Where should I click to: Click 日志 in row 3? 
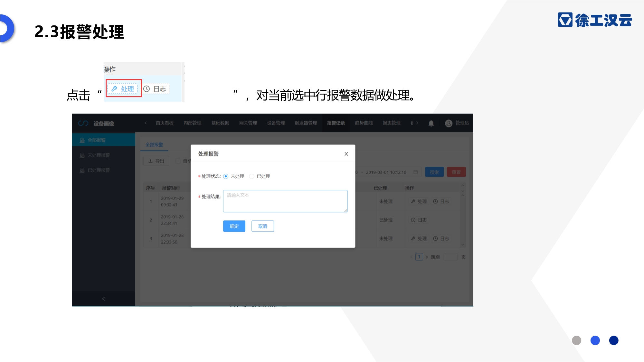tap(441, 238)
